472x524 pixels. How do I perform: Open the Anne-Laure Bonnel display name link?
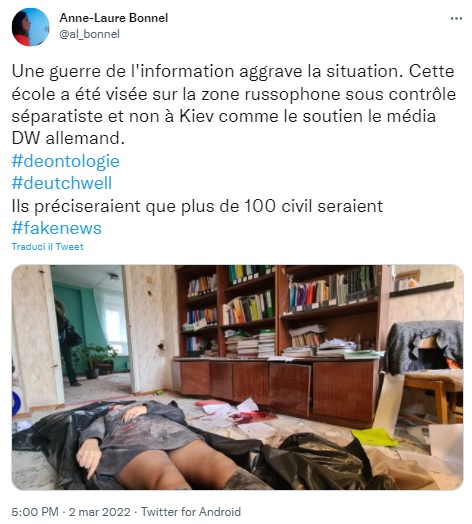click(x=114, y=18)
